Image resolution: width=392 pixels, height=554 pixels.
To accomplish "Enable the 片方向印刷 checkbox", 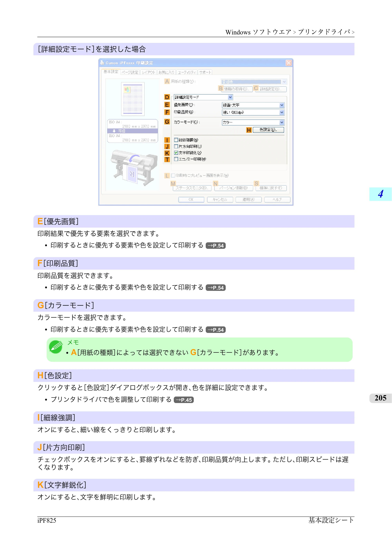I will click(176, 146).
